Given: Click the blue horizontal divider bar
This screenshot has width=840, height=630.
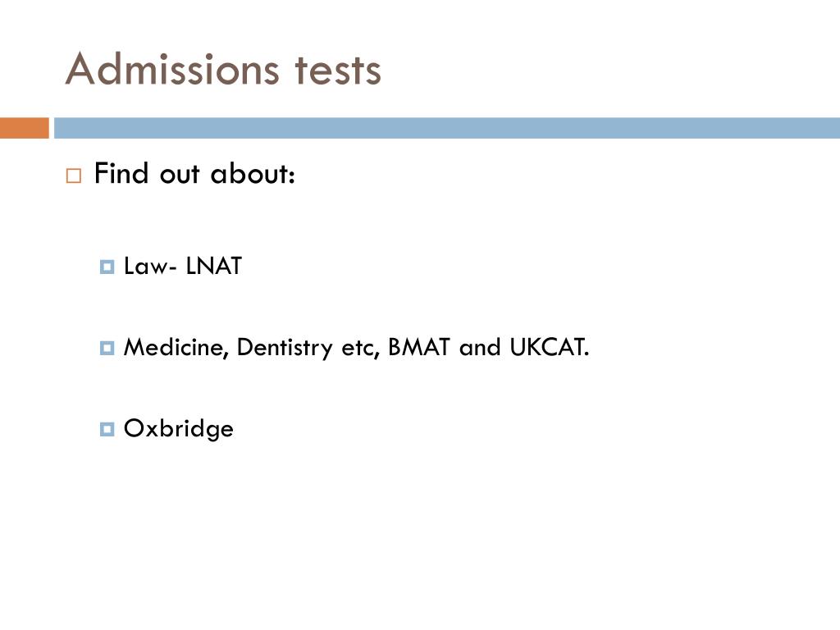Looking at the screenshot, I should (447, 128).
